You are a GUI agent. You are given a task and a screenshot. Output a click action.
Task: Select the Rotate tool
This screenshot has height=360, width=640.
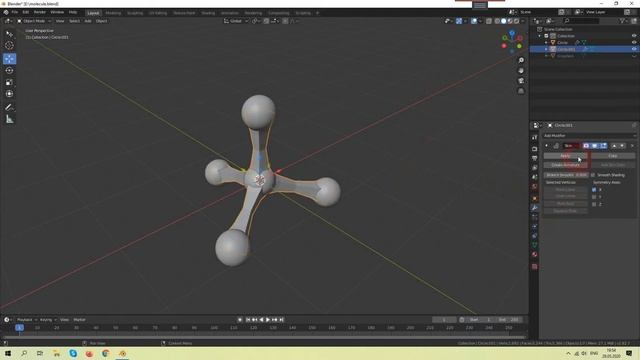tap(9, 71)
